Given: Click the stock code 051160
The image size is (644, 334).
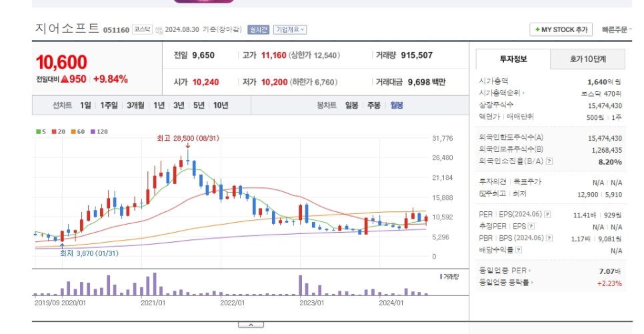Looking at the screenshot, I should coord(116,30).
